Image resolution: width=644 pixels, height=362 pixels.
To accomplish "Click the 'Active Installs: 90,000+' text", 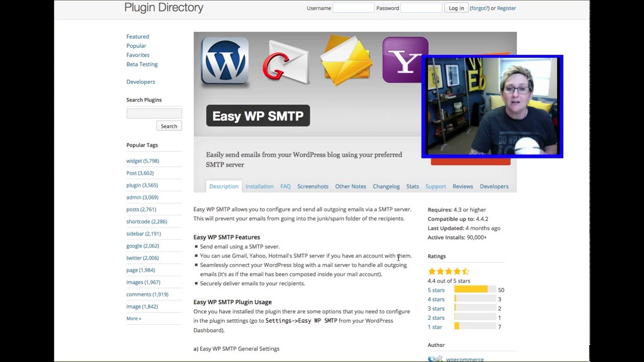I will (457, 237).
